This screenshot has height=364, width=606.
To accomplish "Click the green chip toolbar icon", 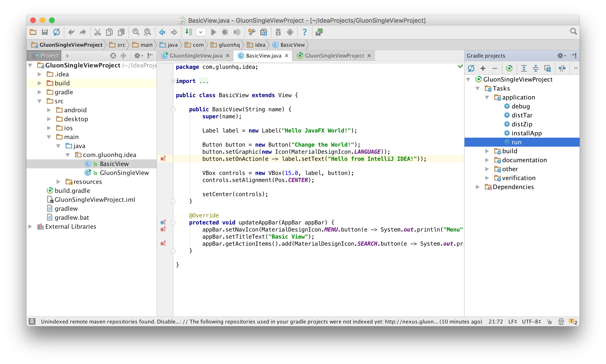I will pos(319,32).
